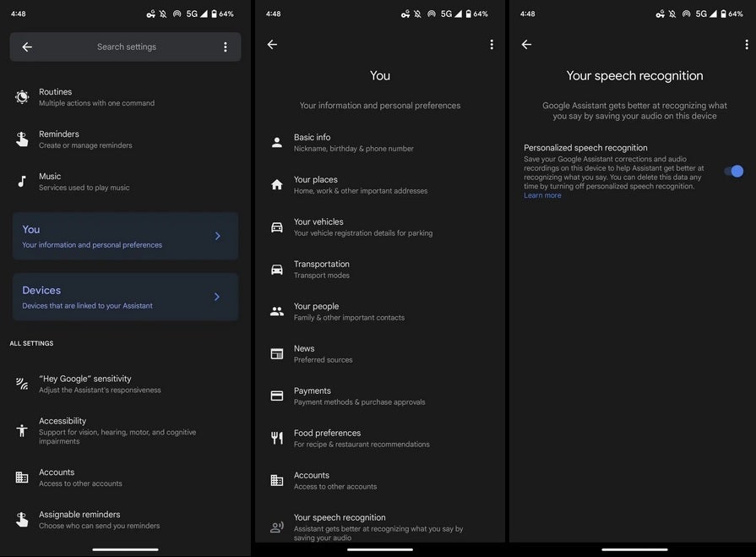Select "Family & other important contacts" text

pyautogui.click(x=349, y=317)
